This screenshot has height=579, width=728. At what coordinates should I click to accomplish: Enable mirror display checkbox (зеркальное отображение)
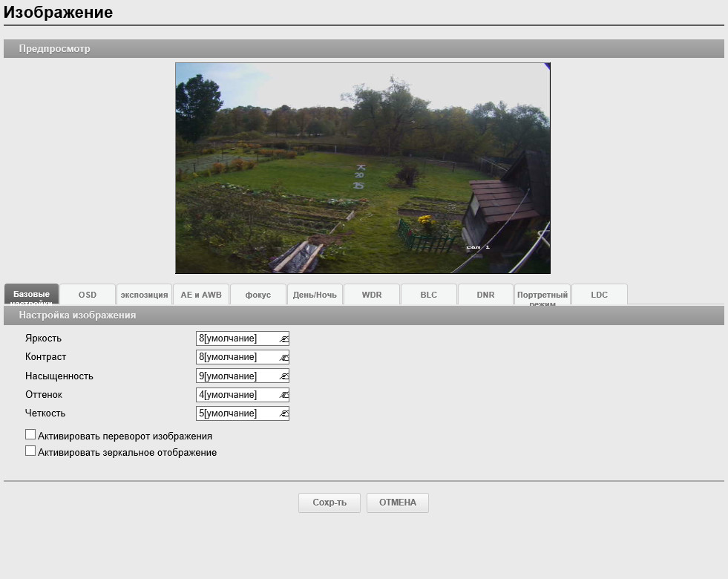point(30,451)
